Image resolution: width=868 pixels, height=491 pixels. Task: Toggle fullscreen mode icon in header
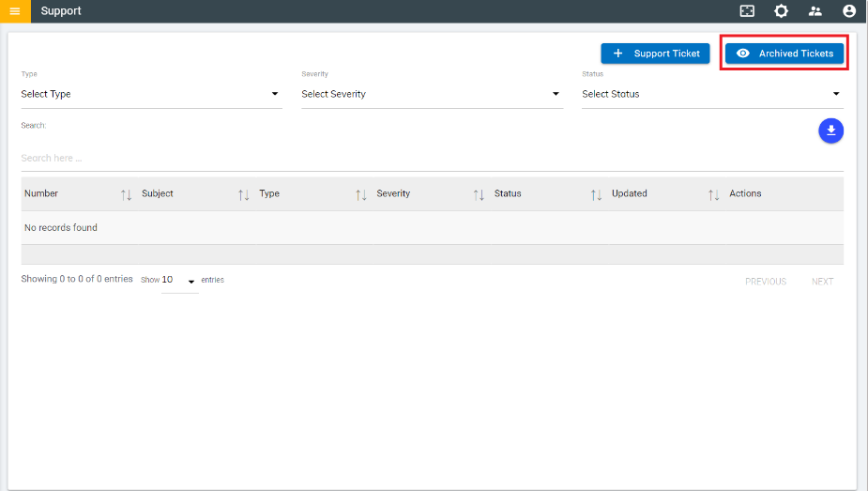(x=747, y=11)
